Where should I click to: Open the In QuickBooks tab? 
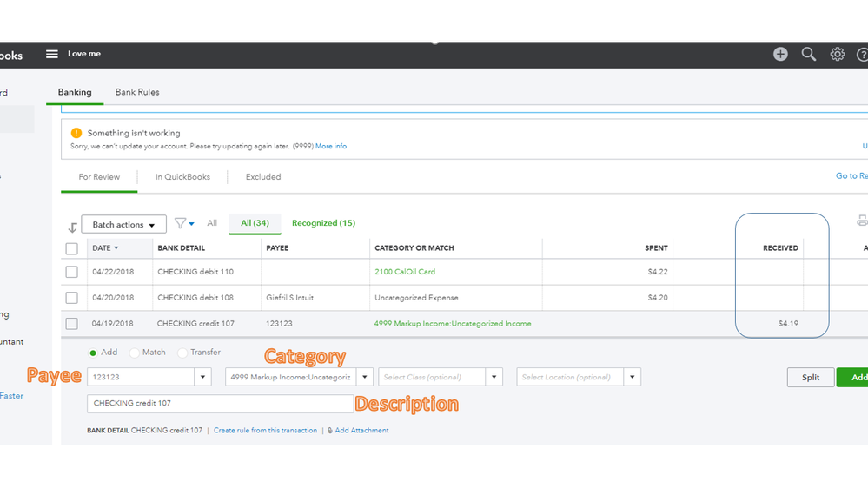[x=182, y=177]
